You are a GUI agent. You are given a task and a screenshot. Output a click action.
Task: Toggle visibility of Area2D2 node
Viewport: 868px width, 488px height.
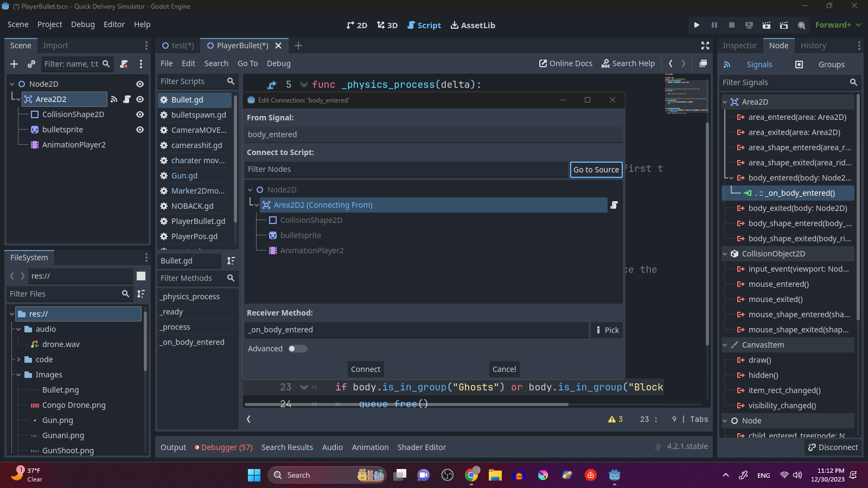(140, 99)
